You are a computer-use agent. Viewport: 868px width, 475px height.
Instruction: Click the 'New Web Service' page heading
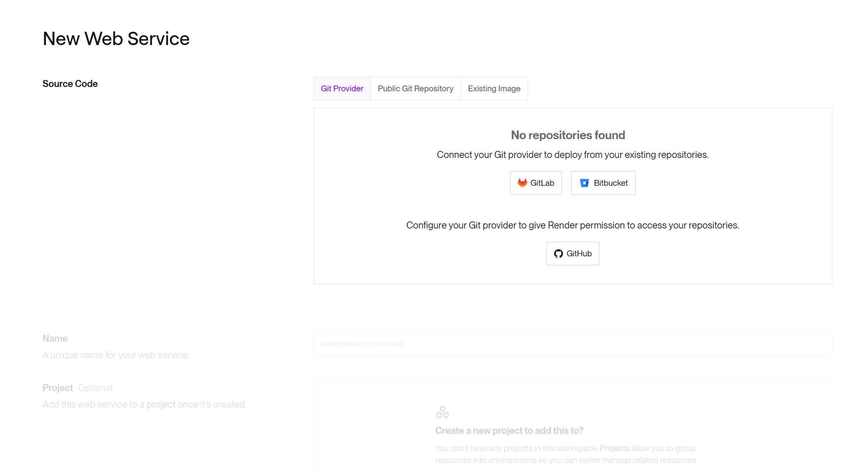tap(116, 39)
